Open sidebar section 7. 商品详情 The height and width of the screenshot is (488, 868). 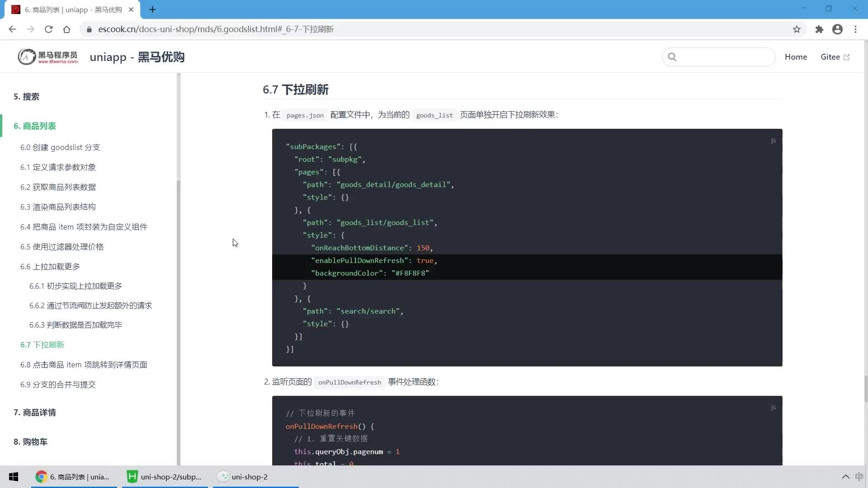coord(34,413)
